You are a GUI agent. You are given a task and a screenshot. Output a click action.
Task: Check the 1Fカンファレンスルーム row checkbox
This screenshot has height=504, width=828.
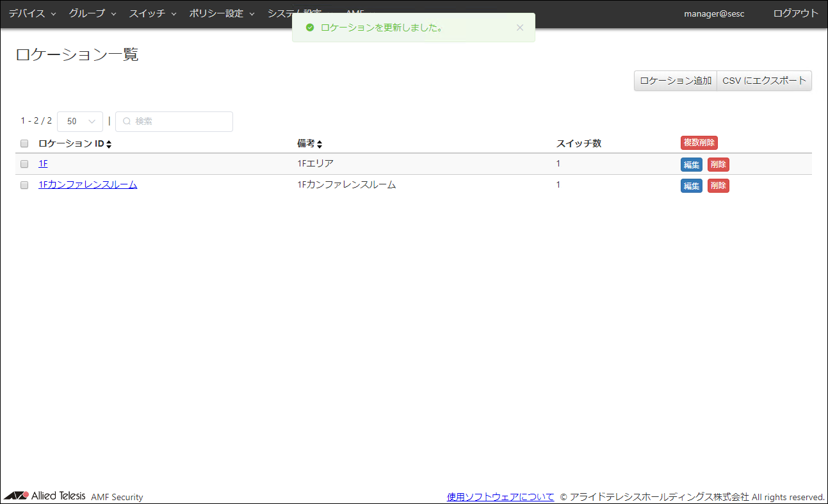pyautogui.click(x=24, y=185)
